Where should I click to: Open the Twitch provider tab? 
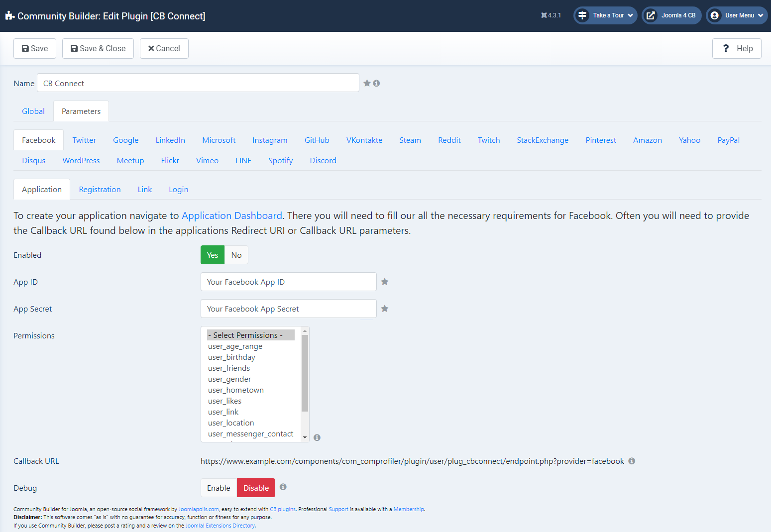(x=489, y=140)
